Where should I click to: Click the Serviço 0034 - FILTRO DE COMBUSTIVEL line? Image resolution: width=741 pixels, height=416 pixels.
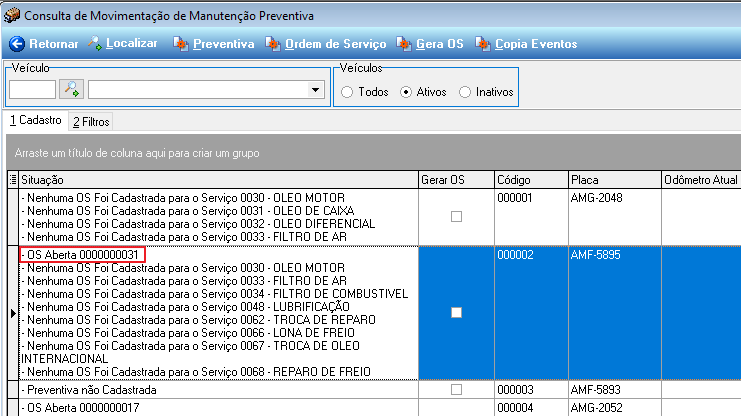point(215,294)
